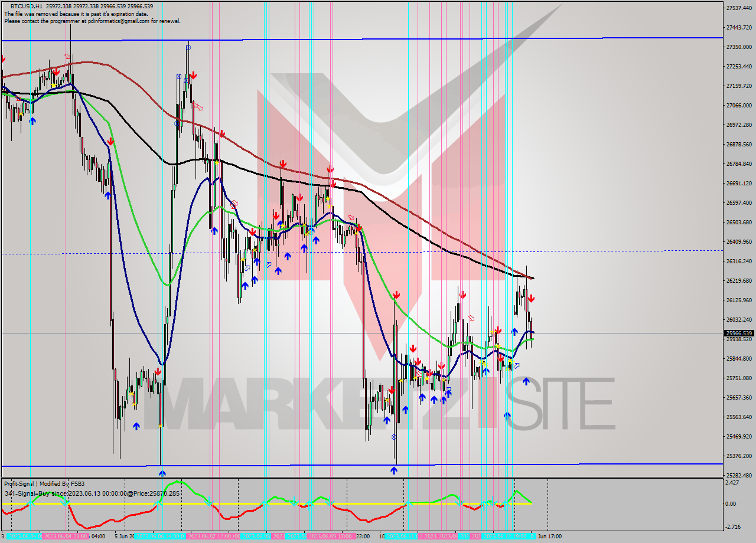Click the price axis value 26503.680

click(x=739, y=223)
